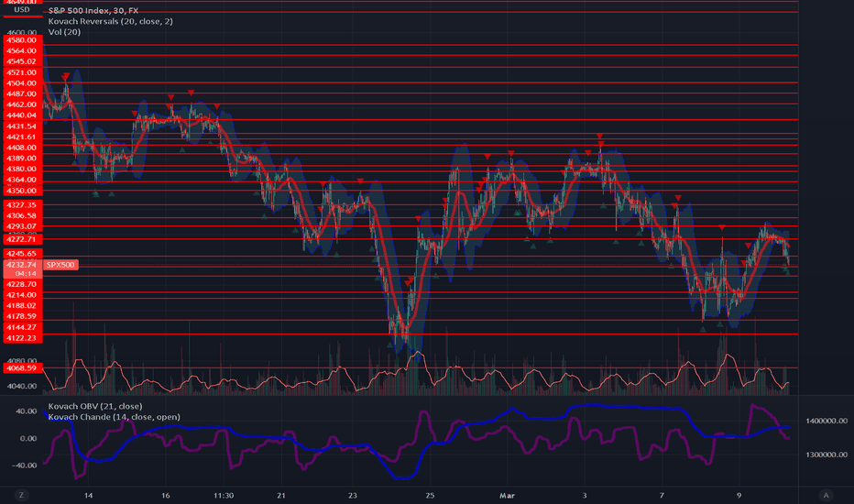Click the 4364.00 price level label

point(22,180)
